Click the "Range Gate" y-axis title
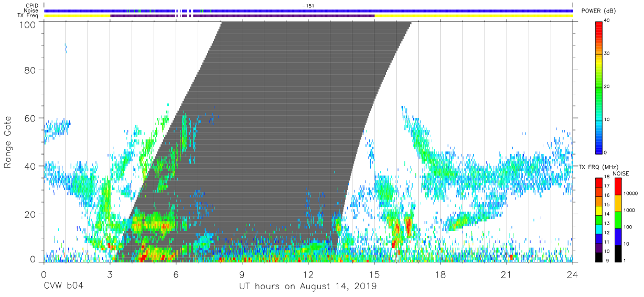 click(8, 143)
